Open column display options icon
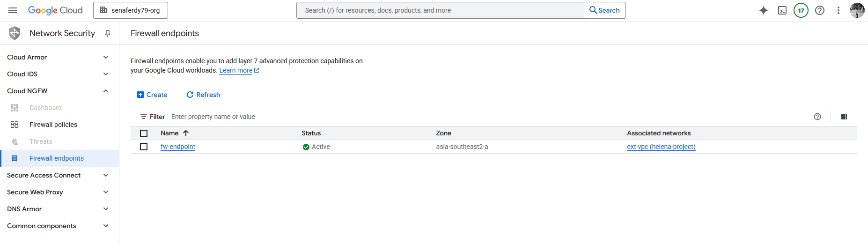This screenshot has height=244, width=868. point(844,117)
